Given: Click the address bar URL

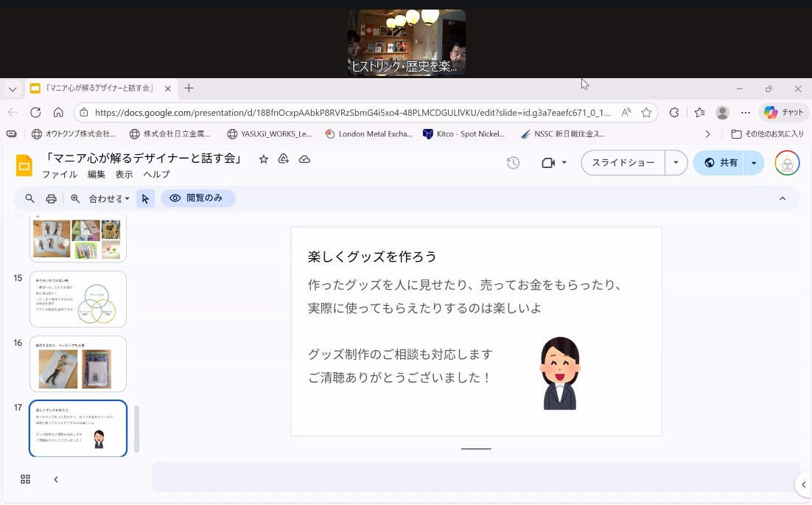Looking at the screenshot, I should (352, 112).
